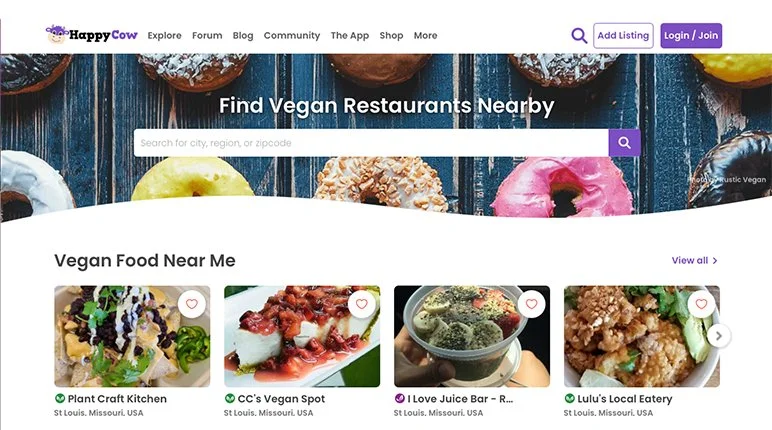Click the HappyCow logo
The image size is (772, 430).
pos(92,34)
